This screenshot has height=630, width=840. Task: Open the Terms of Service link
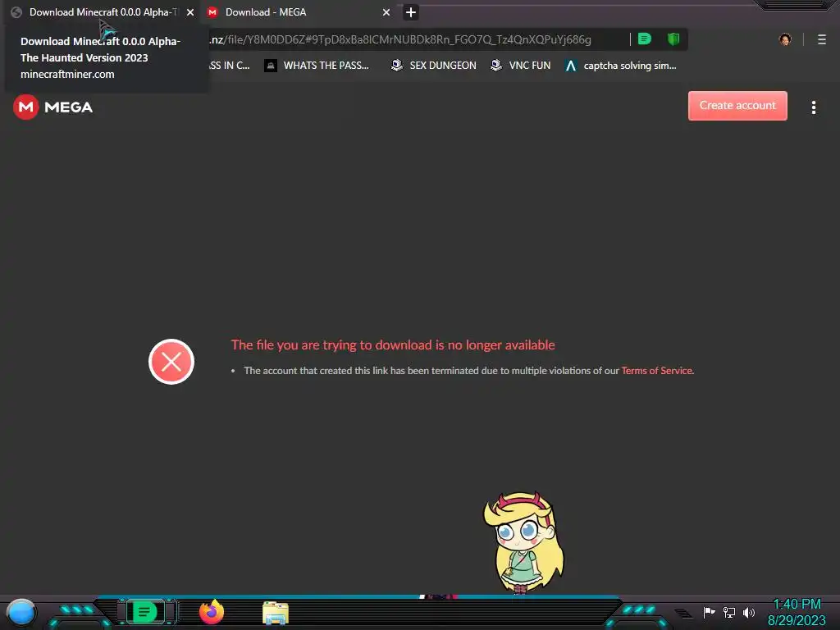657,371
